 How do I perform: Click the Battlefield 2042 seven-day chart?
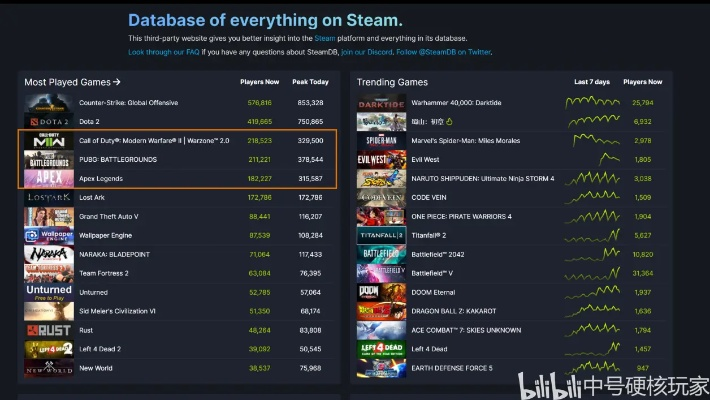click(592, 254)
